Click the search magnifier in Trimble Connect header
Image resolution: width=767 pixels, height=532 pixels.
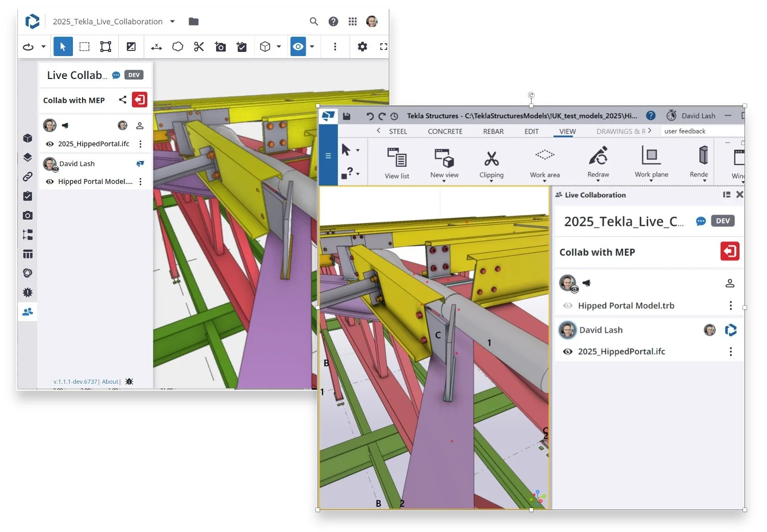coord(314,21)
